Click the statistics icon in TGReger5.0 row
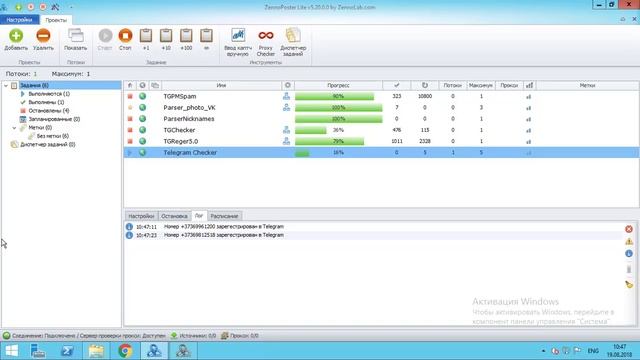 [529, 142]
